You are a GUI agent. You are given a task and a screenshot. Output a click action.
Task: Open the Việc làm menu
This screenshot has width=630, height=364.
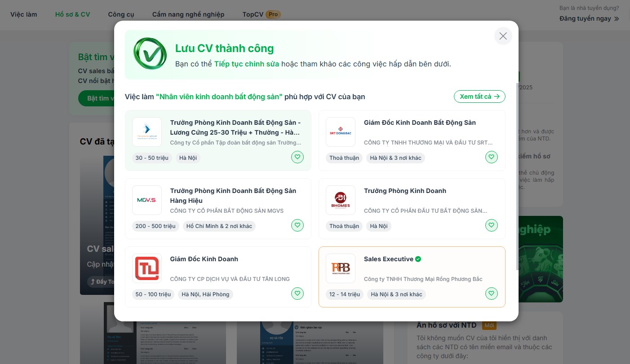coord(24,14)
